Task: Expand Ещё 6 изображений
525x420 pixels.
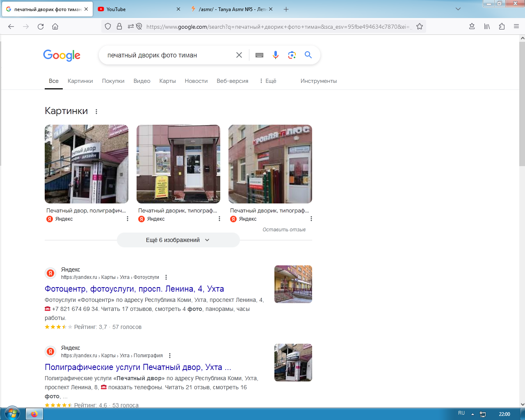Action: click(178, 240)
